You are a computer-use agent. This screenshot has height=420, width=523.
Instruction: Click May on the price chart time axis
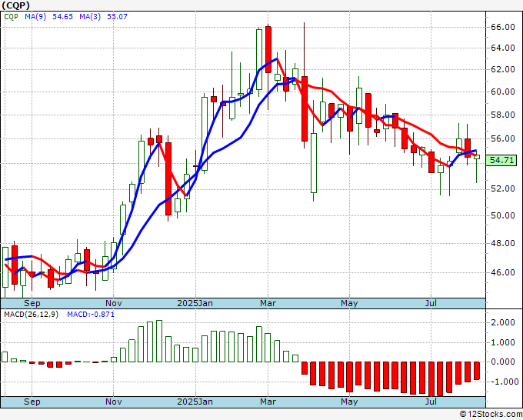pos(349,303)
